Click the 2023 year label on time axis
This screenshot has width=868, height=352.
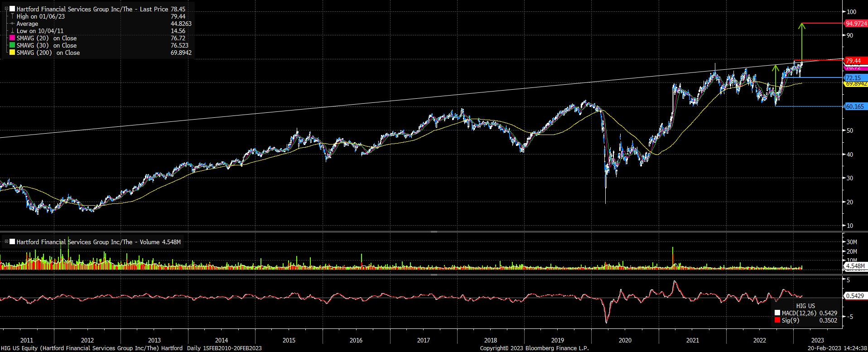pyautogui.click(x=817, y=340)
